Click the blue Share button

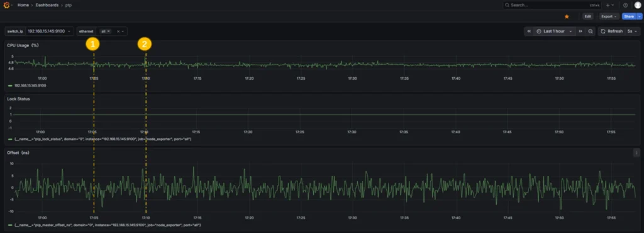click(x=629, y=16)
